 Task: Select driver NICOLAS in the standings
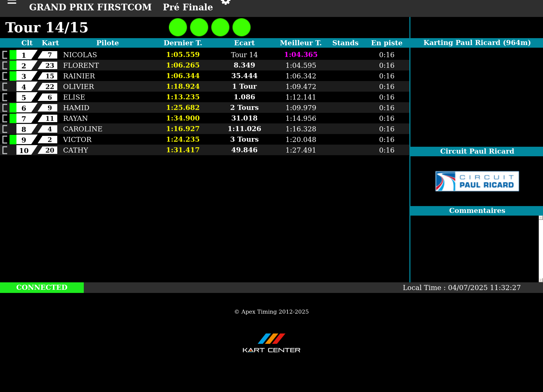[80, 55]
